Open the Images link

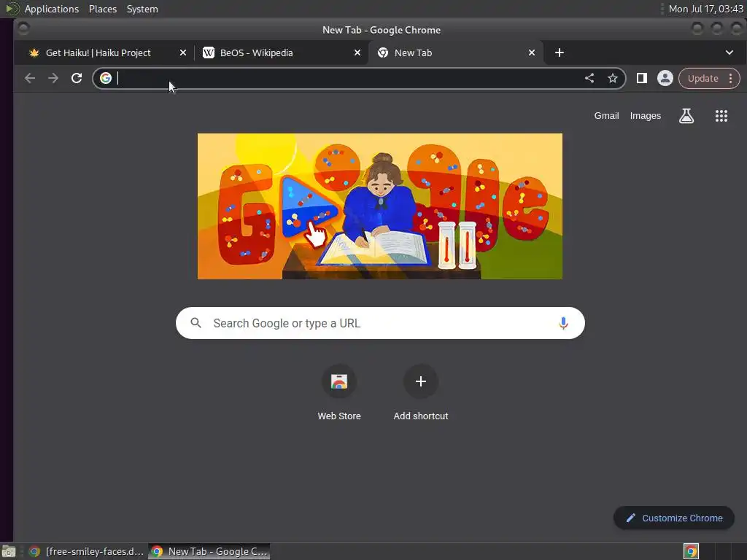tap(646, 116)
